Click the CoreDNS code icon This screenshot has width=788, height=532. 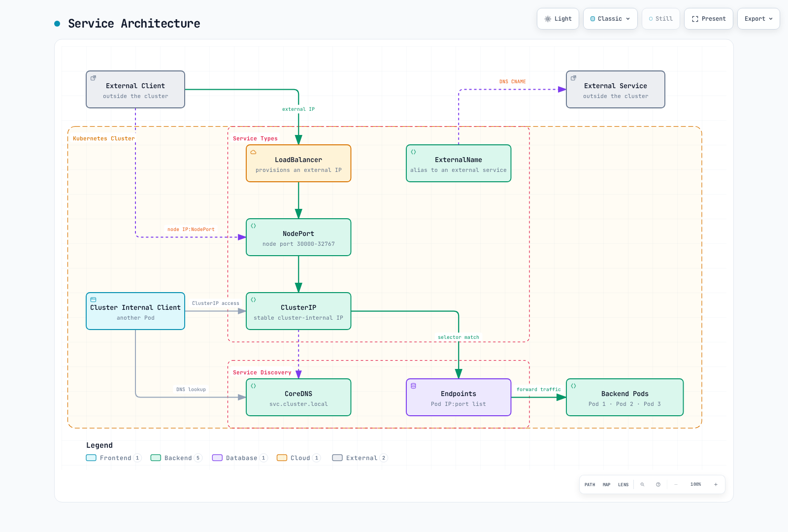tap(253, 386)
